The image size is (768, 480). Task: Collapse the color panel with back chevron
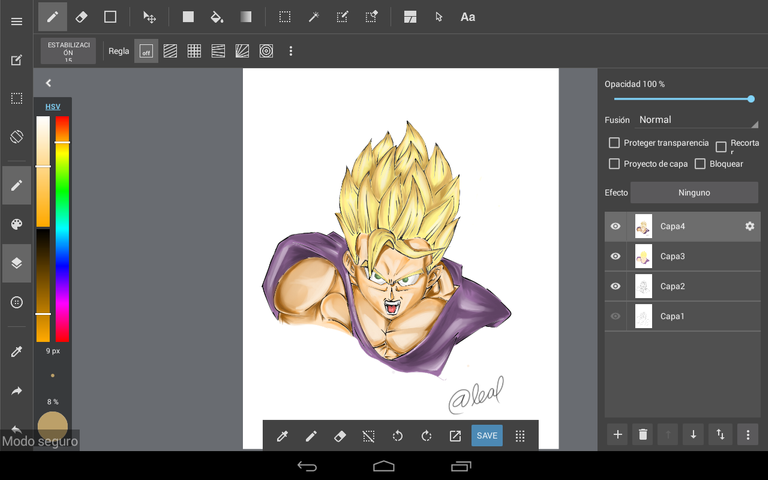48,83
